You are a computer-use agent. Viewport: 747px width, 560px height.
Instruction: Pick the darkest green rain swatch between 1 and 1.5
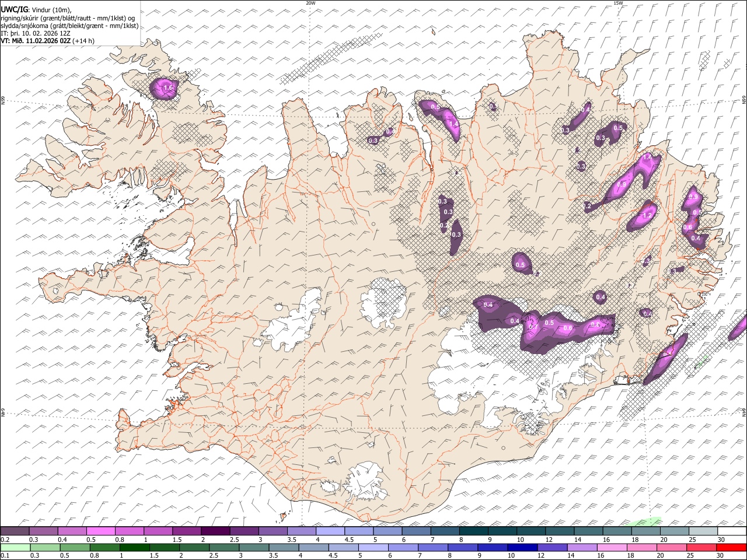click(x=134, y=547)
